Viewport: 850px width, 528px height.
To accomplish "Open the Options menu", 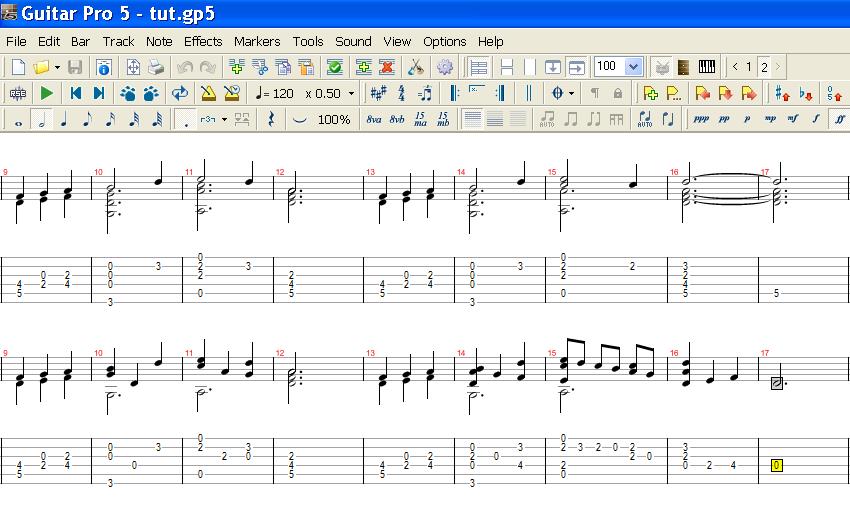I will 445,42.
